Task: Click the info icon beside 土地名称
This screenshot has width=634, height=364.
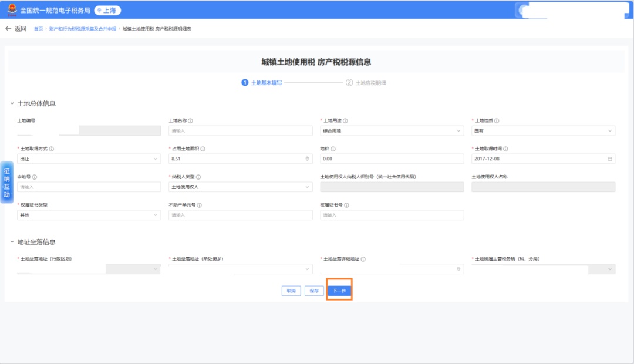Action: point(191,121)
